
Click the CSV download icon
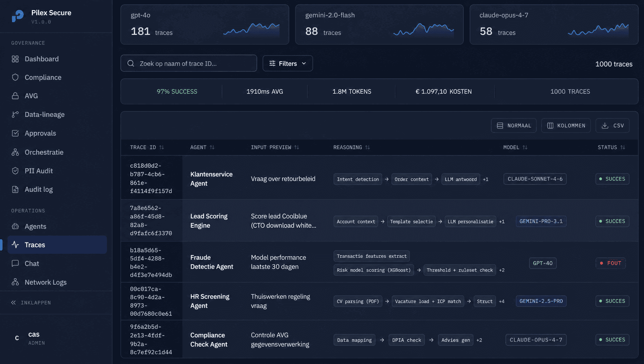(605, 125)
